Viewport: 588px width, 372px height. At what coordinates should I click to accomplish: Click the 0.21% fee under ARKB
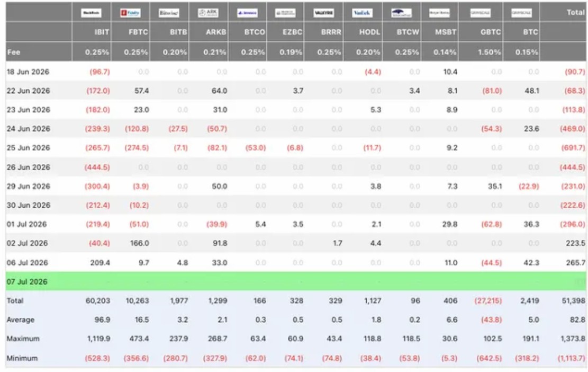(x=215, y=52)
